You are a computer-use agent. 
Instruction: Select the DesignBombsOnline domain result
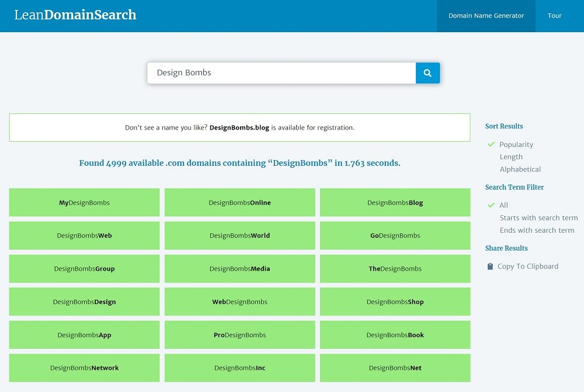(x=239, y=203)
